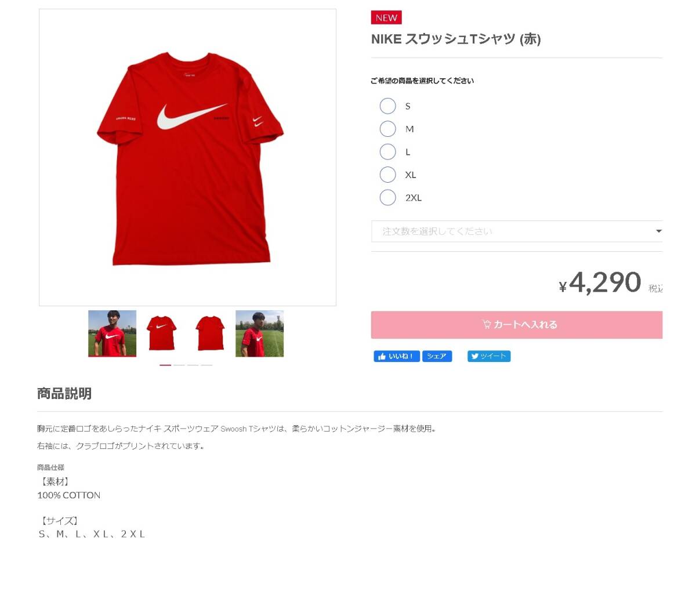Select the 2XL size radio button
The image size is (696, 616).
[387, 198]
